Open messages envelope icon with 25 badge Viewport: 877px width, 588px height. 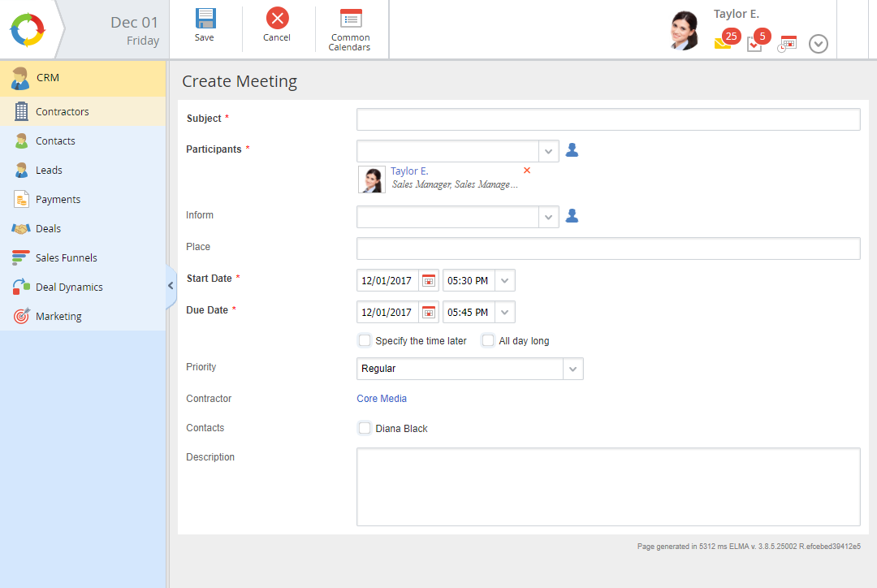pos(723,43)
